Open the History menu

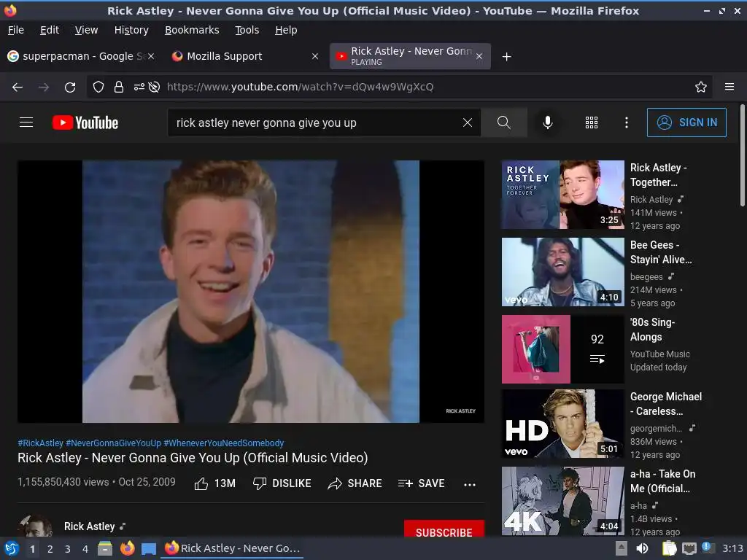[x=131, y=30]
